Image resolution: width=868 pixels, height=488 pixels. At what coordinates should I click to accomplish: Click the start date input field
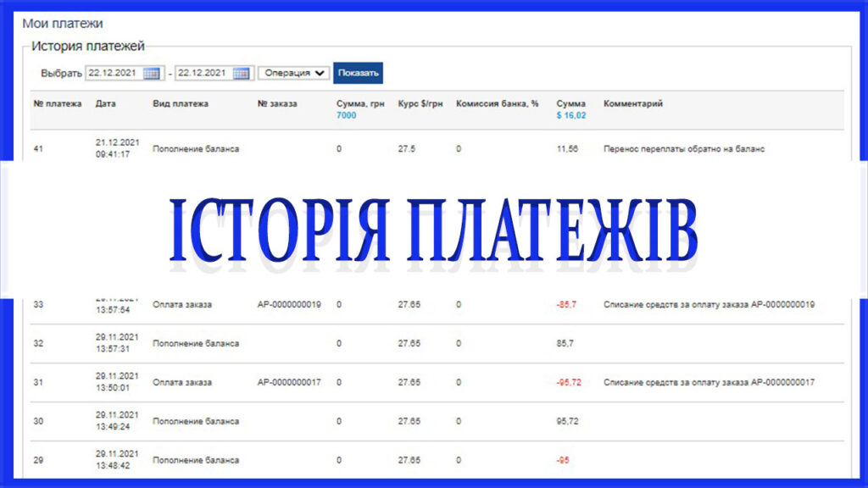pyautogui.click(x=114, y=74)
